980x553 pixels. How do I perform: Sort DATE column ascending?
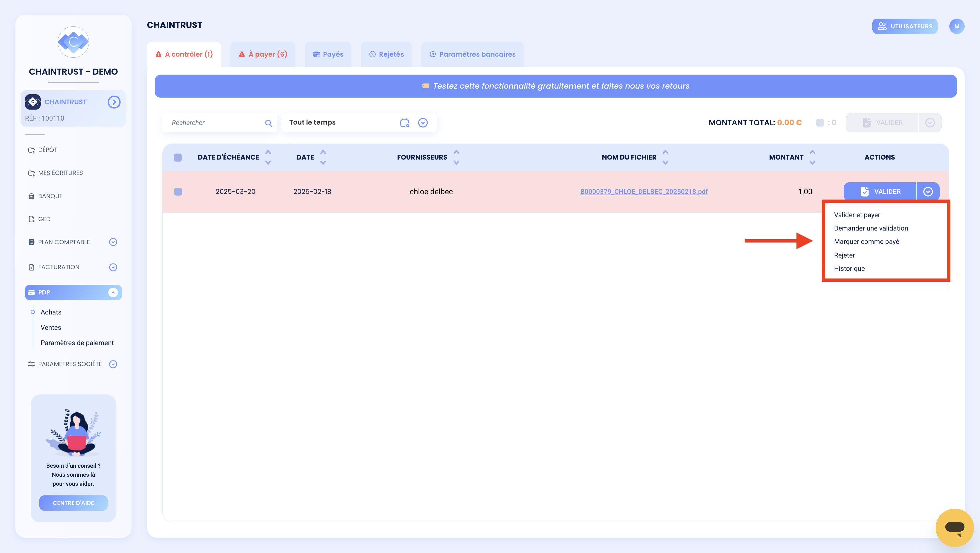[323, 152]
